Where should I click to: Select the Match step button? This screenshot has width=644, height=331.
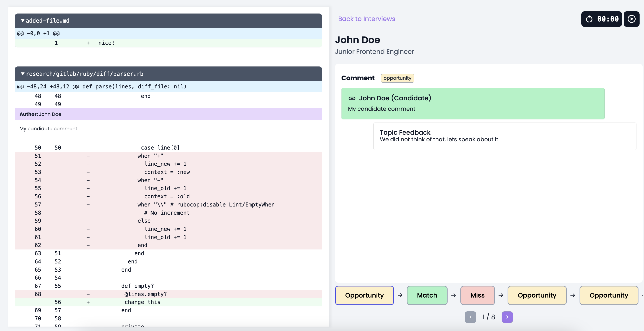point(427,295)
